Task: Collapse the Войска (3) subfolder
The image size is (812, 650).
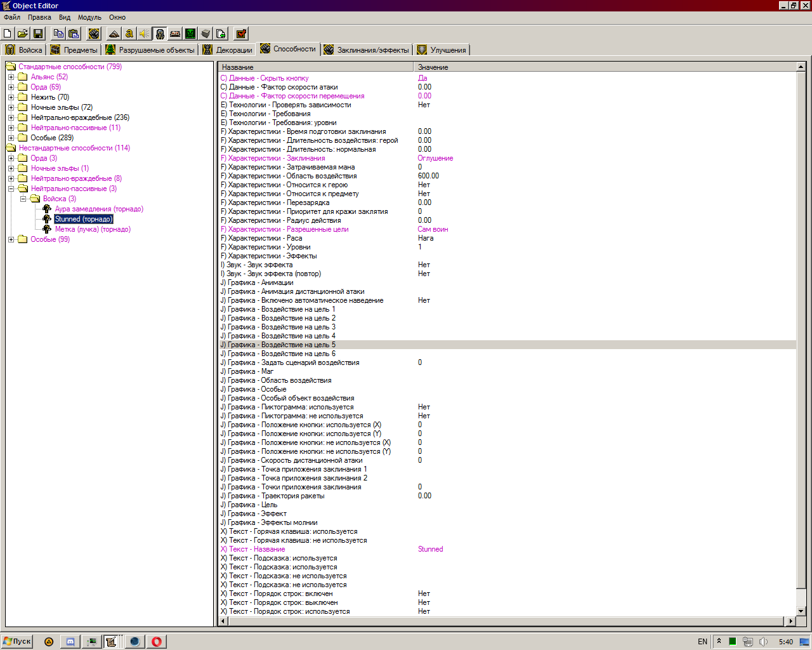Action: [x=23, y=199]
